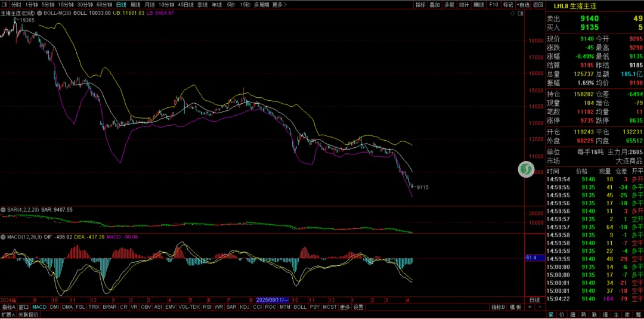Click the green floating round assistant icon

point(525,169)
